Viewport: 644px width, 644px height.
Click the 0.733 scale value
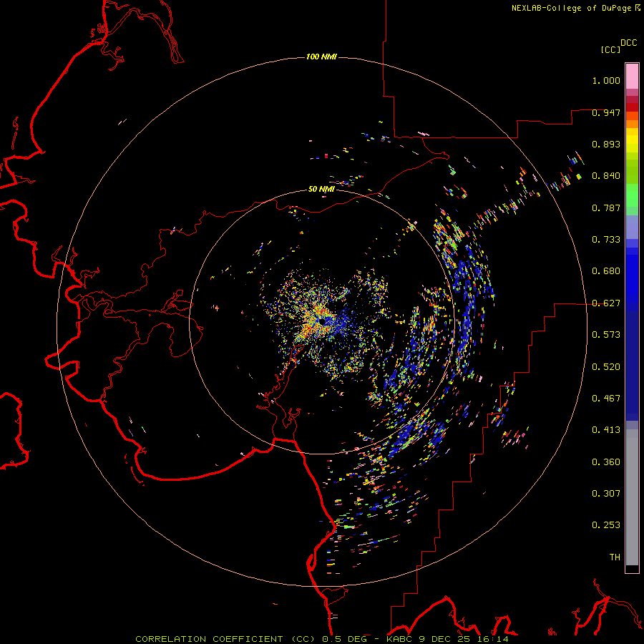(x=606, y=240)
